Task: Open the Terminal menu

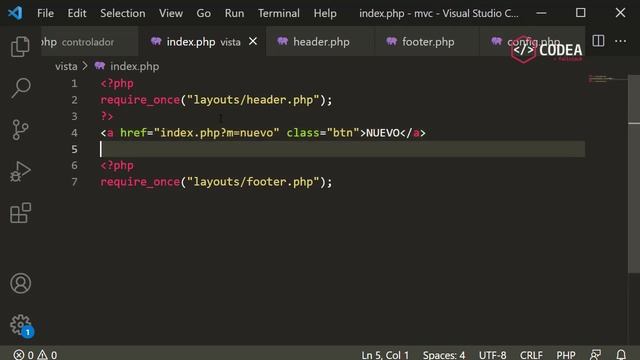Action: tap(278, 13)
